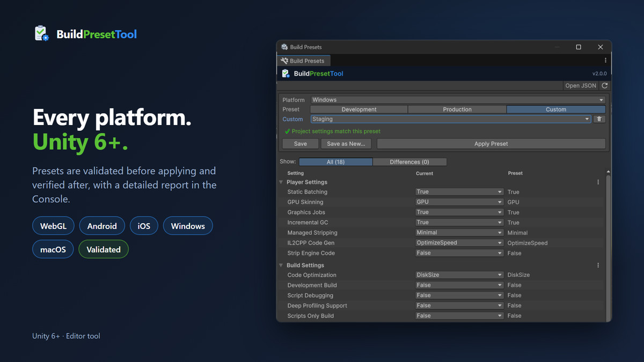
Task: Click the BuildPresetTool clipboard logo on the banner
Action: pyautogui.click(x=41, y=34)
